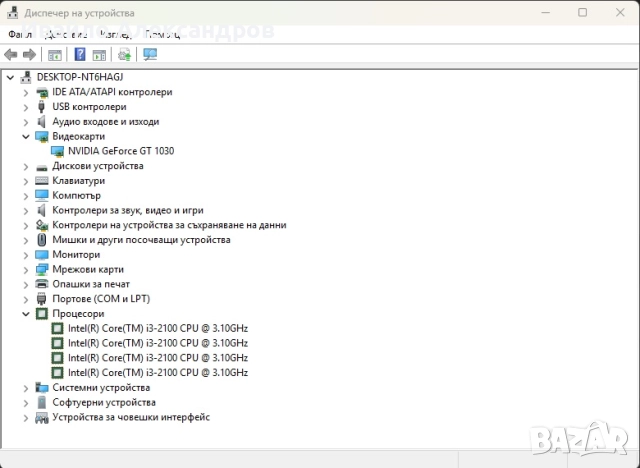Toggle the show/hide action pane icon
Image resolution: width=640 pixels, height=468 pixels.
[99, 55]
